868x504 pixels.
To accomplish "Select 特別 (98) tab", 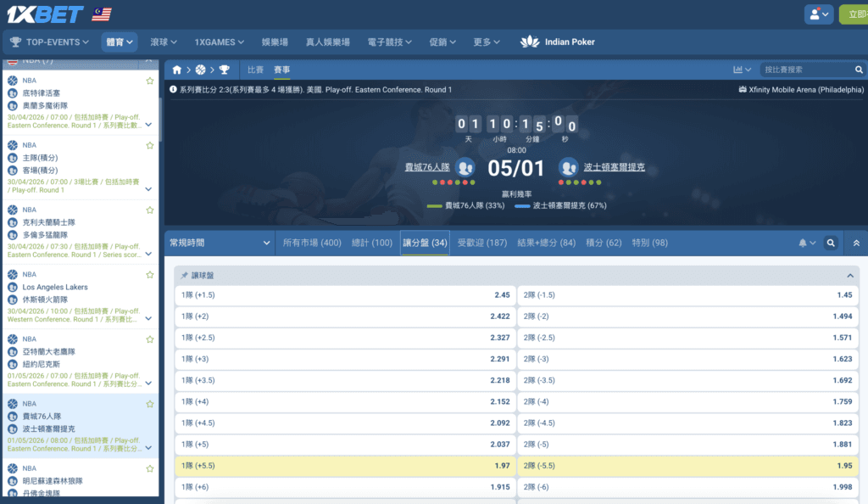I will tap(650, 243).
